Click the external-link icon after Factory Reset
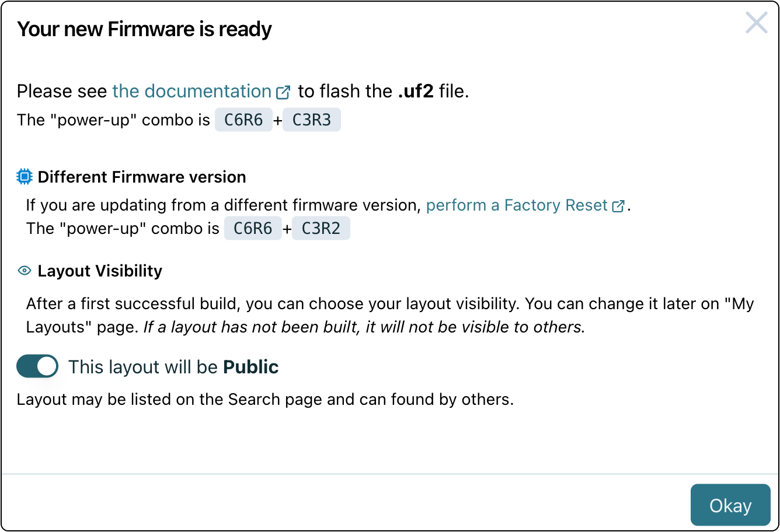The image size is (780, 532). point(618,205)
